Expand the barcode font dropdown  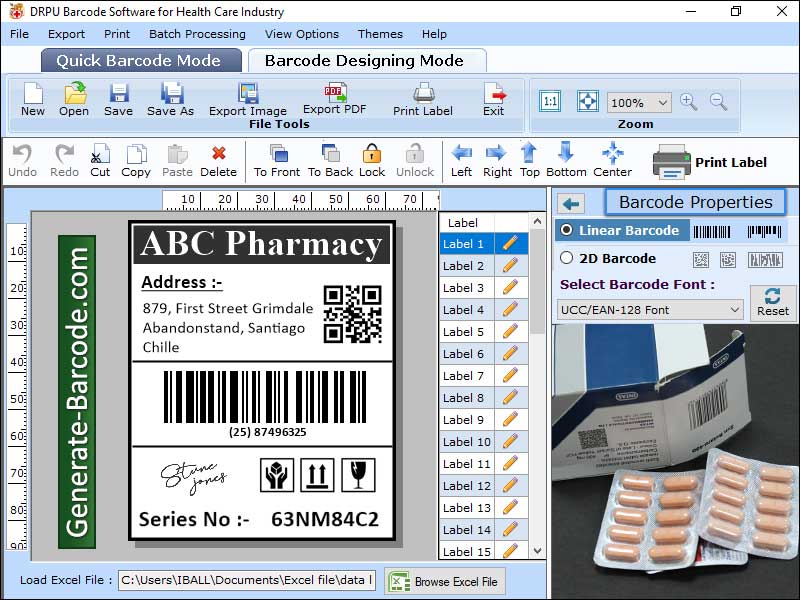click(x=734, y=310)
